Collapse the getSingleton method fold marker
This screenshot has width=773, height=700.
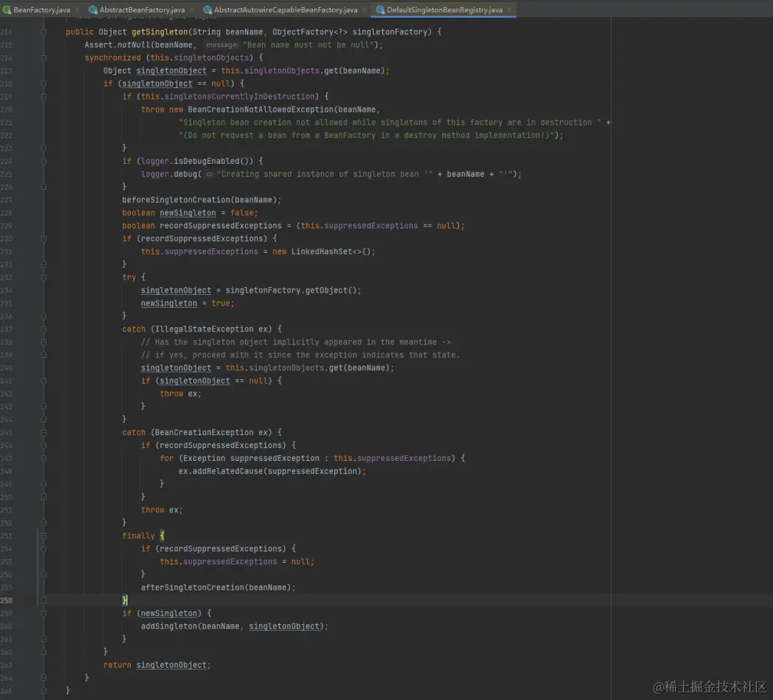point(44,32)
